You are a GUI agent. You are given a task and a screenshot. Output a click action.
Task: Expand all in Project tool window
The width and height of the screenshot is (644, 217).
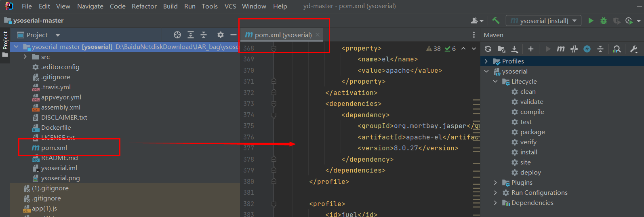point(191,35)
